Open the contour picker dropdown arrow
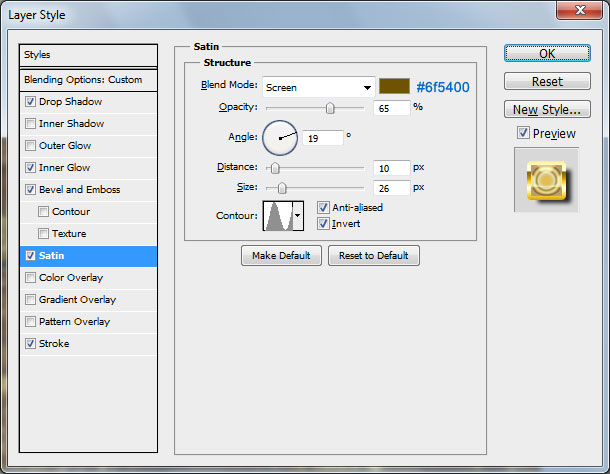 [298, 216]
